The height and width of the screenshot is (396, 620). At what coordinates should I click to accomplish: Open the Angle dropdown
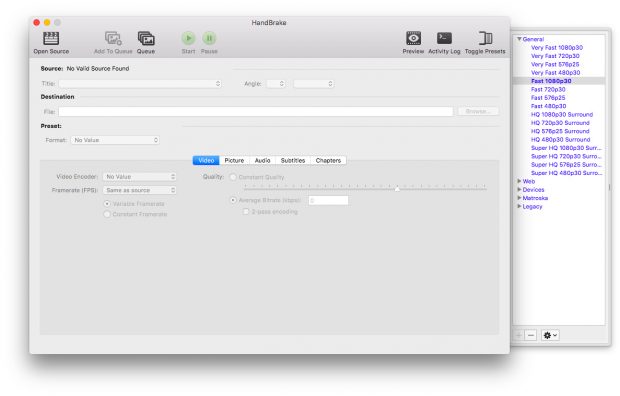tap(276, 84)
